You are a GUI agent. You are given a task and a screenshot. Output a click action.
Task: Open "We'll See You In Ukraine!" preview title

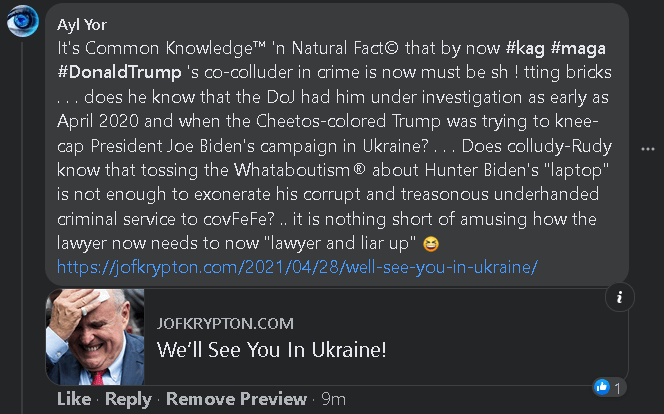(x=272, y=350)
